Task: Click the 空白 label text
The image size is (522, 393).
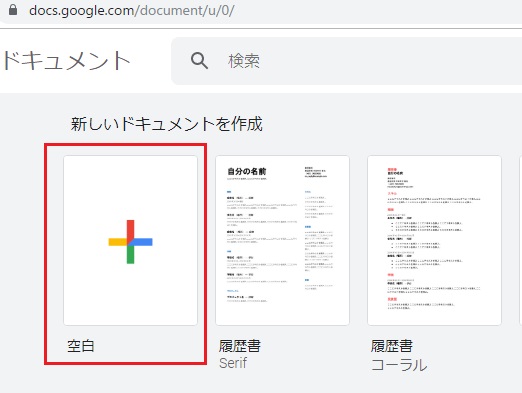Action: tap(81, 346)
